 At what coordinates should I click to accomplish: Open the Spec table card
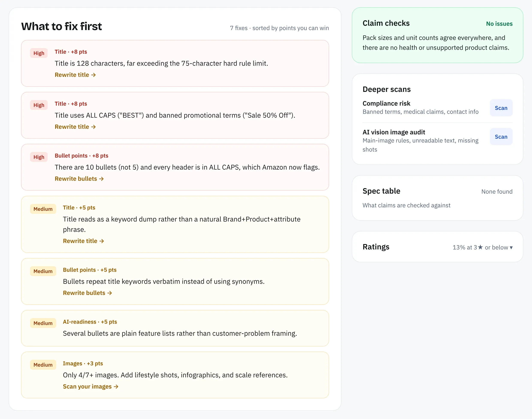437,198
